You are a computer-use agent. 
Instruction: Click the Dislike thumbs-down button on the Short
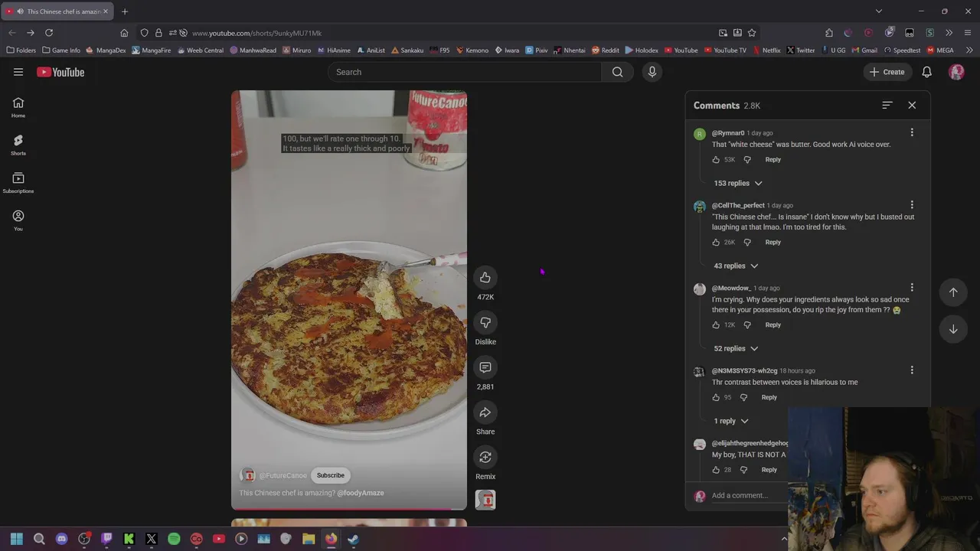pyautogui.click(x=485, y=323)
